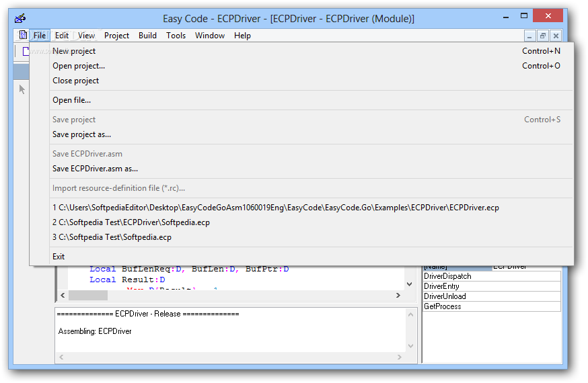
Task: Click the 'Local BufLenReq:D' code line
Action: click(189, 269)
